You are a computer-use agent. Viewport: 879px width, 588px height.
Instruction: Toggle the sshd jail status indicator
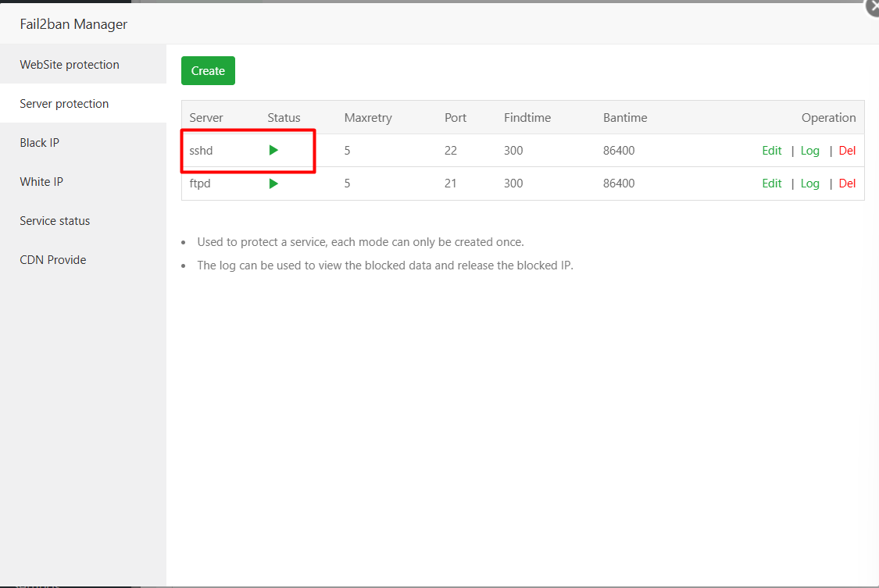(x=273, y=150)
